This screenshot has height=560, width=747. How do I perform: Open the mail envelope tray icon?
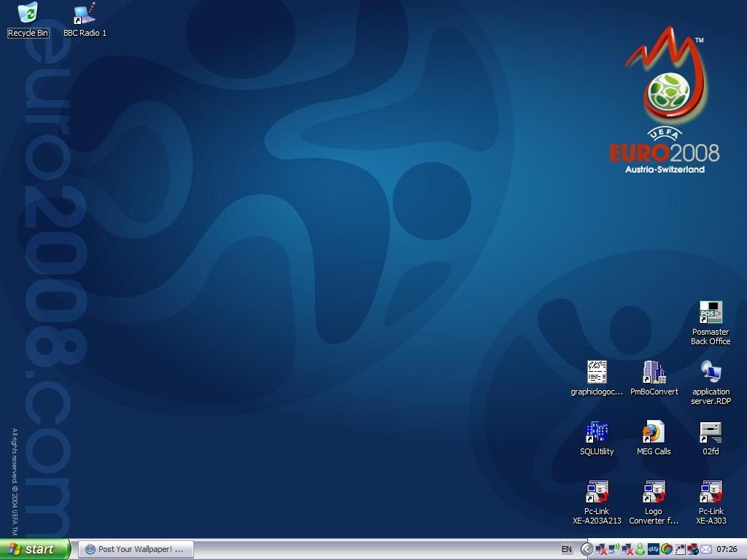coord(706,550)
